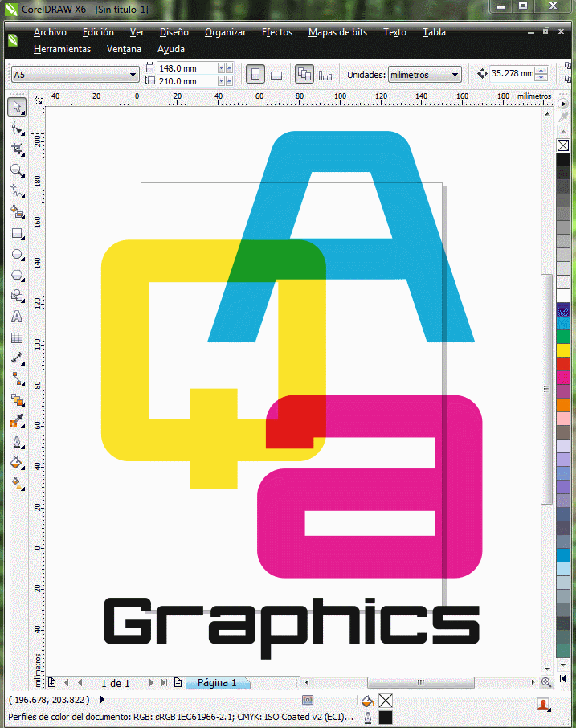This screenshot has width=576, height=728.
Task: Increase page width with up arrow
Action: pyautogui.click(x=229, y=68)
